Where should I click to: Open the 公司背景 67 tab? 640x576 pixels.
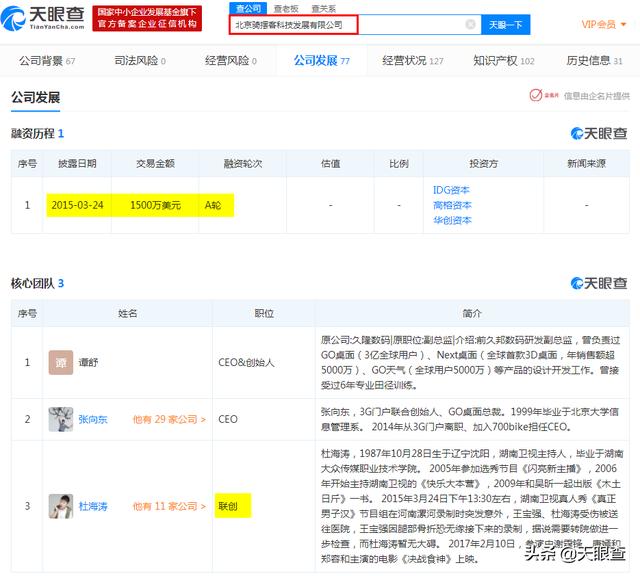pos(47,61)
